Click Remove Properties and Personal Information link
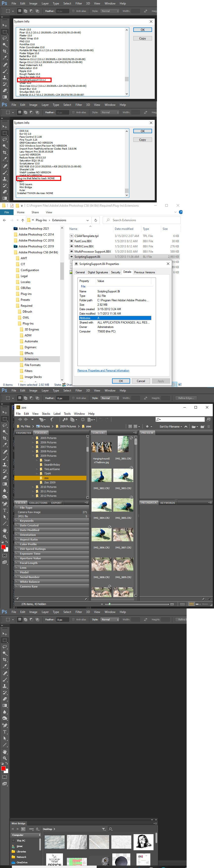The height and width of the screenshot is (868, 214). pos(103,370)
